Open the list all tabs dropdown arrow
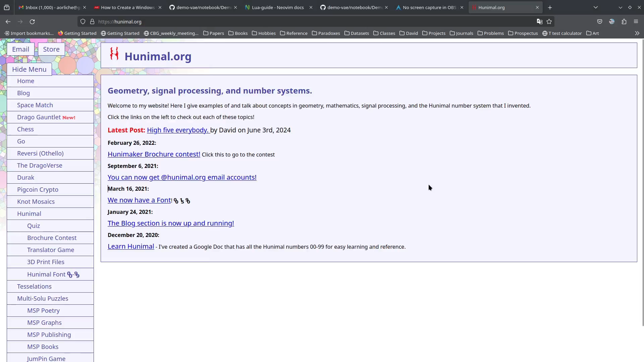Screen dimensions: 644x362 point(596,7)
